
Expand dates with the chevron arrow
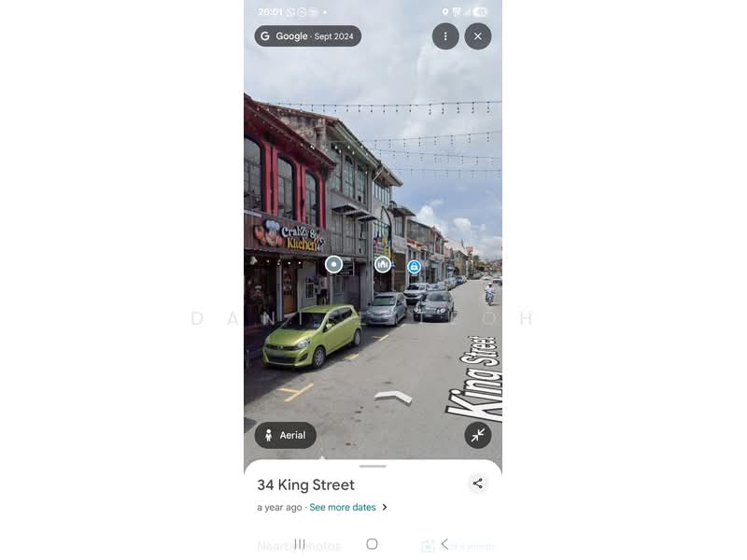pos(385,507)
